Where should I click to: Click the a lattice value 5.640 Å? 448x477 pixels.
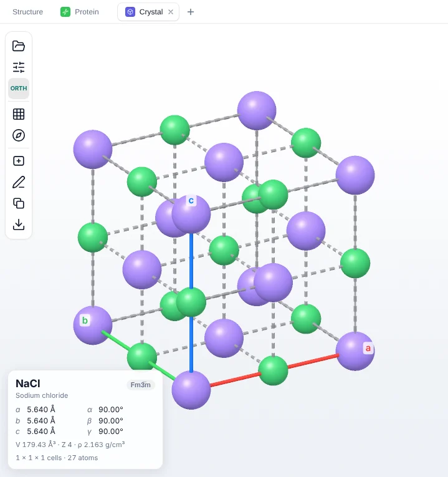[x=41, y=410]
